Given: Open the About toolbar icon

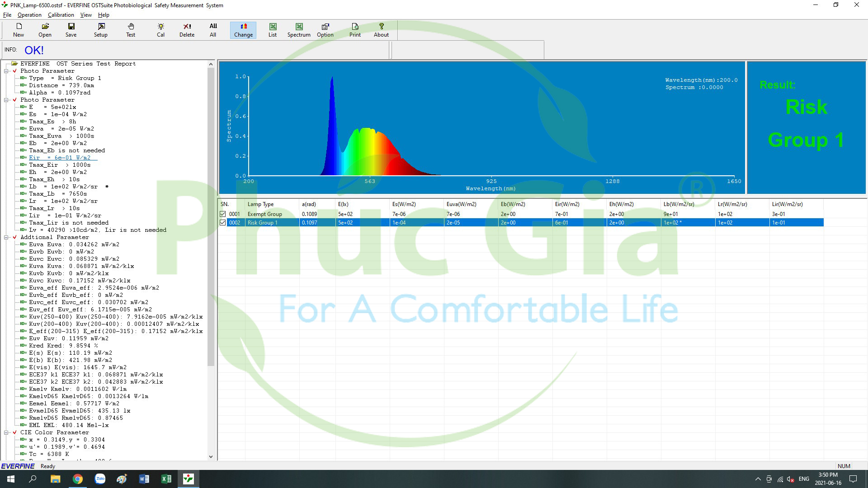Looking at the screenshot, I should click(381, 30).
